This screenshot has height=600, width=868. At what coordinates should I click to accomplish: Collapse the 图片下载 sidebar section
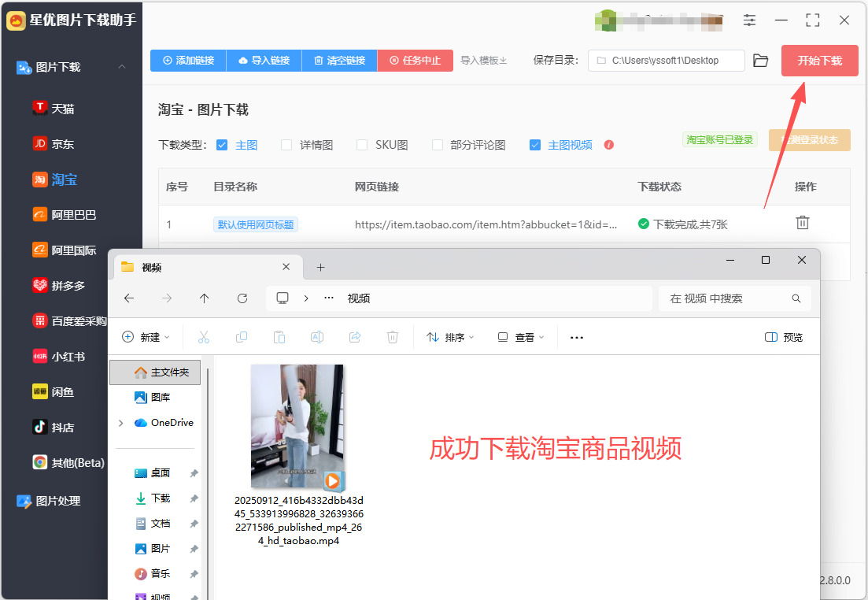(122, 67)
